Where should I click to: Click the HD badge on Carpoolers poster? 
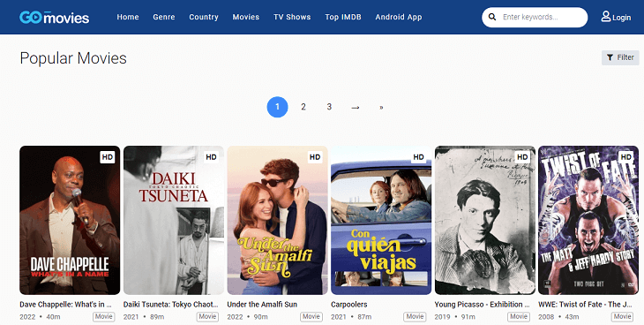tap(418, 157)
